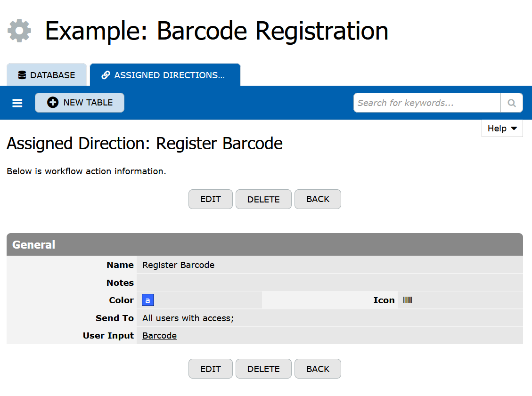Image resolution: width=532 pixels, height=396 pixels.
Task: Focus the Search for keywords field
Action: point(427,103)
